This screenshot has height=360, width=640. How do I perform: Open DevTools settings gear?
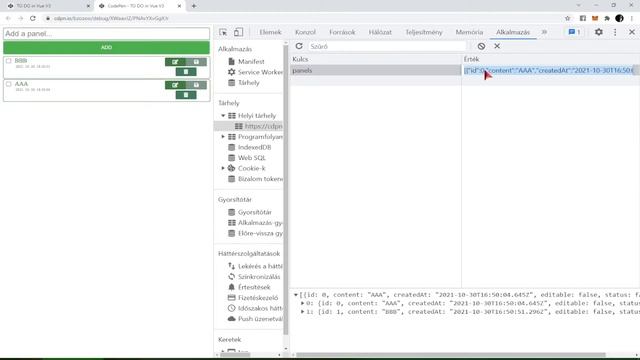598,32
